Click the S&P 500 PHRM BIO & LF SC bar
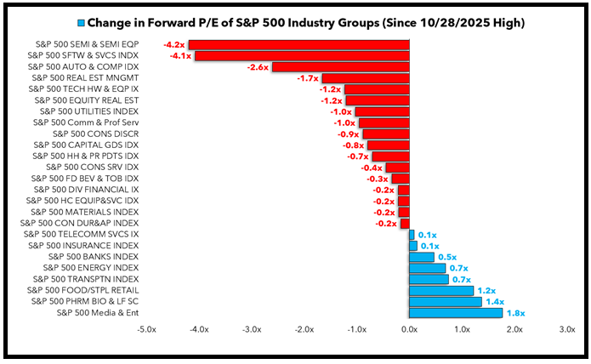 [x=446, y=302]
